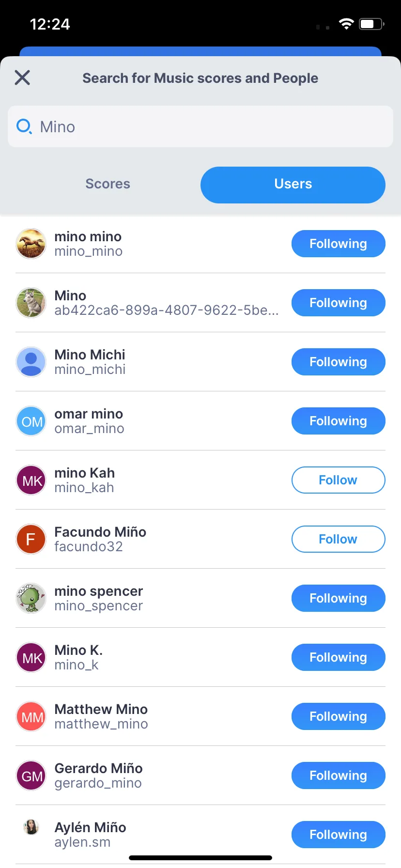This screenshot has width=401, height=868.
Task: Tap the GM avatar for Gerardo Miño
Action: (31, 775)
